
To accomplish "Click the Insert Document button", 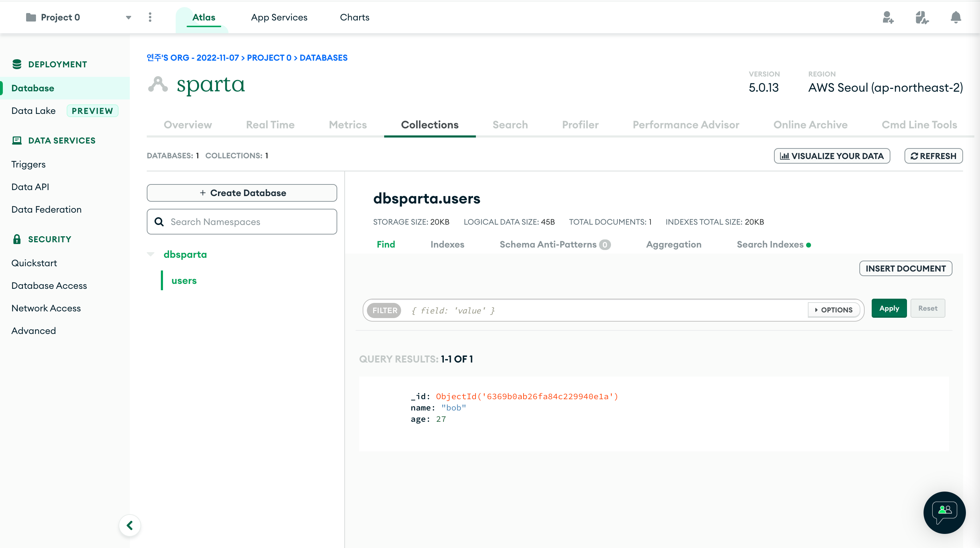I will 905,268.
